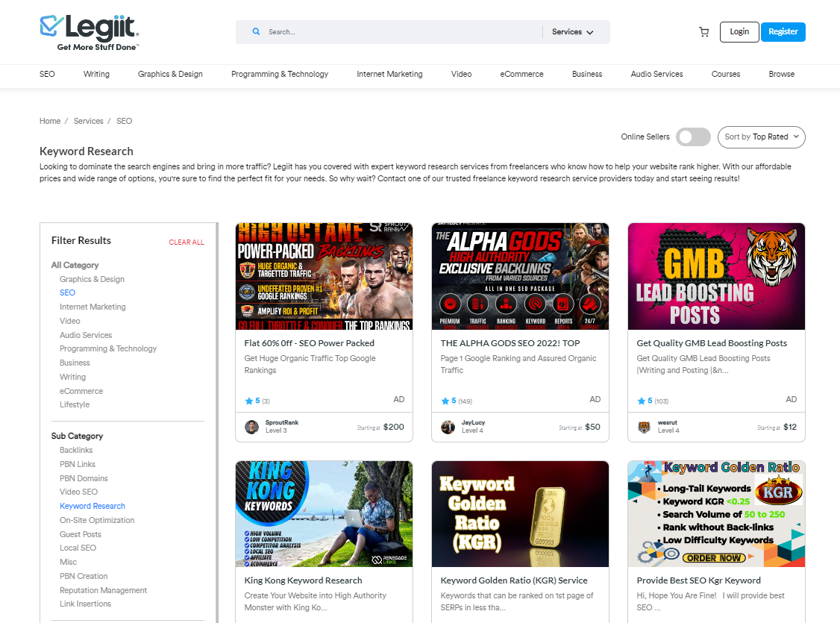Image resolution: width=840 pixels, height=623 pixels.
Task: Select Local SEO sub category
Action: point(78,548)
